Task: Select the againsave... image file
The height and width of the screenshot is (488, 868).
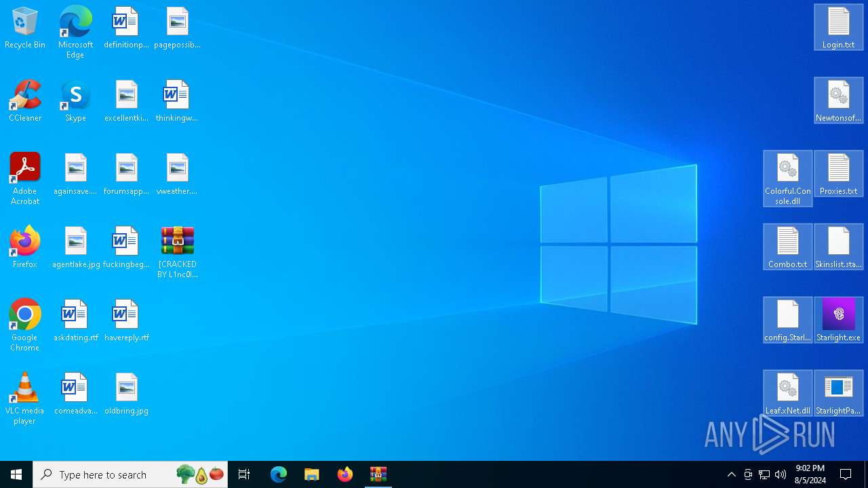Action: click(75, 175)
